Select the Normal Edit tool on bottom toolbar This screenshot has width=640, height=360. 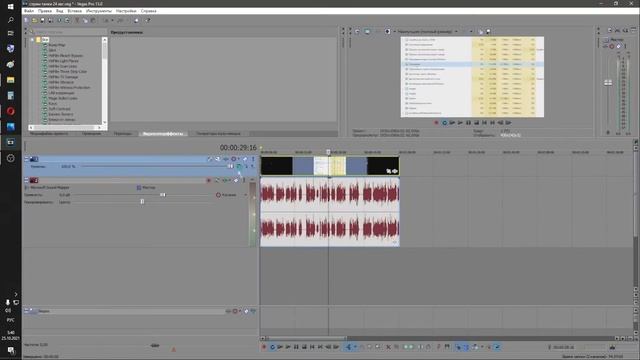348,347
